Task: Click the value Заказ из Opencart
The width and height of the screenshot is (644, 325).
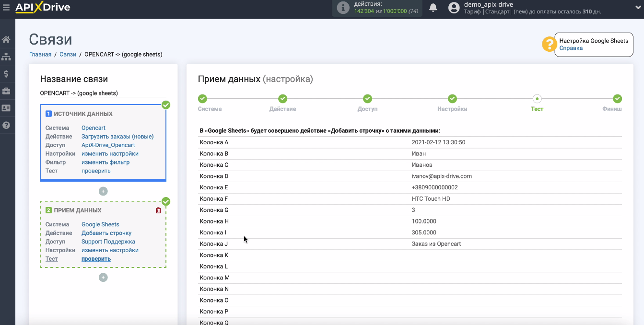Action: [436, 244]
